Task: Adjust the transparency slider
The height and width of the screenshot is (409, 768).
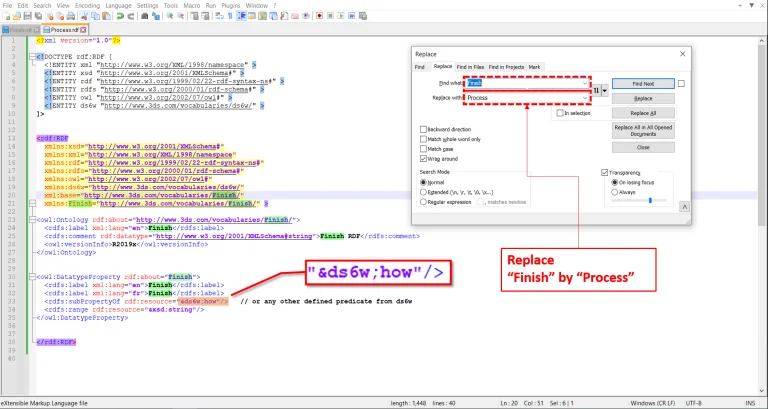Action: click(x=650, y=200)
